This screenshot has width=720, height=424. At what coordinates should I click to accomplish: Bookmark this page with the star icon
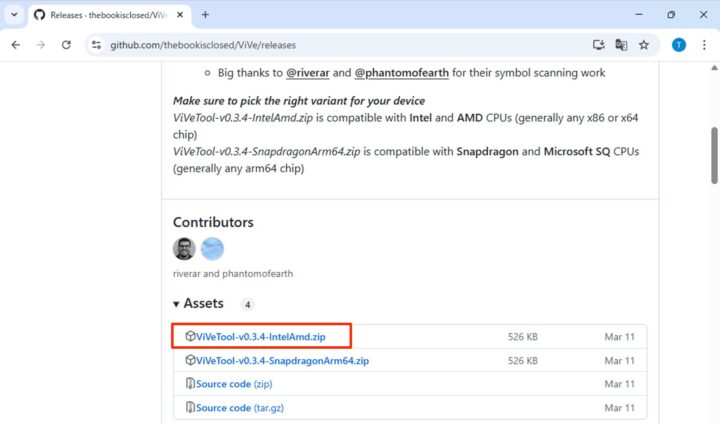[644, 45]
